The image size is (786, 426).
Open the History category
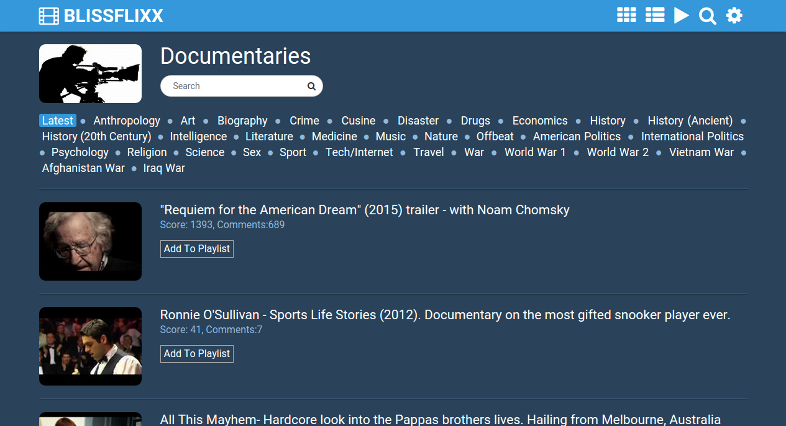coord(608,121)
